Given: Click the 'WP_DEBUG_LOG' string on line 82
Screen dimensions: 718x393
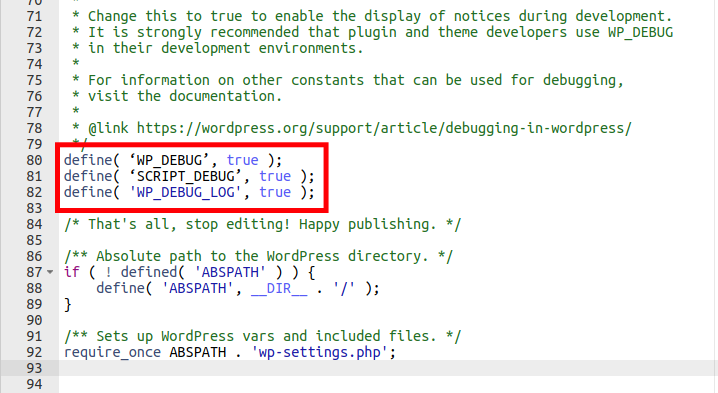Looking at the screenshot, I should 185,192.
